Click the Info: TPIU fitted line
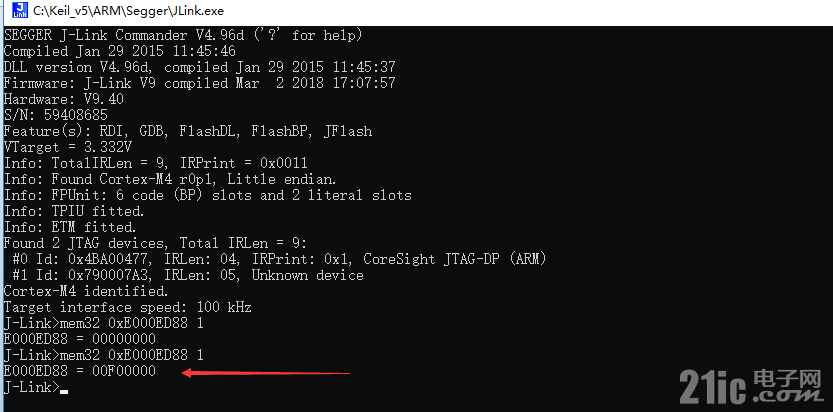The height and width of the screenshot is (412, 833). pyautogui.click(x=74, y=211)
